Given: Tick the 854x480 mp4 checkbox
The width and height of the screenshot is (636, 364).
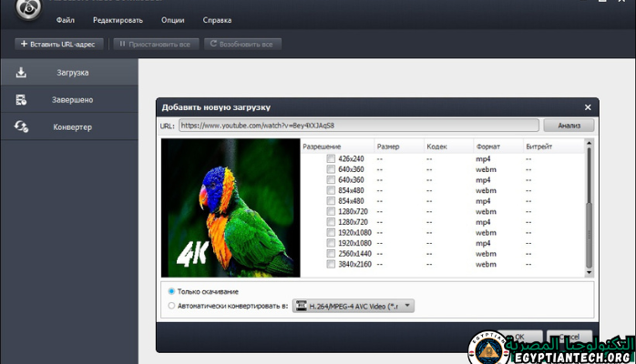Looking at the screenshot, I should click(331, 201).
